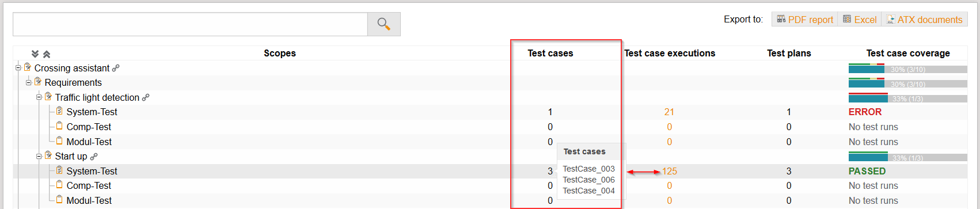The image size is (980, 209).
Task: Select Comp-Test under Traffic light detection
Action: click(89, 127)
